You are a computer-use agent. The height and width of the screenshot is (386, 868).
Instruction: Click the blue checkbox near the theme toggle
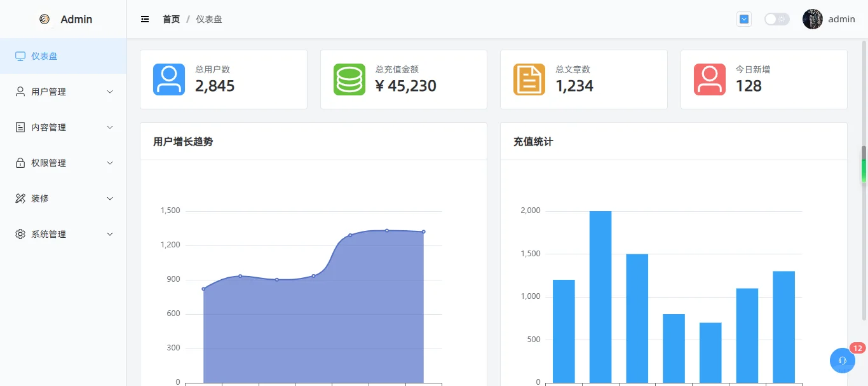coord(743,18)
